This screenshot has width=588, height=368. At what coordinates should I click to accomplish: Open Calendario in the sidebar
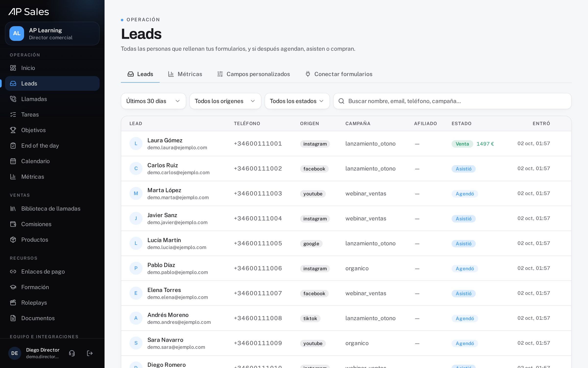click(x=52, y=161)
